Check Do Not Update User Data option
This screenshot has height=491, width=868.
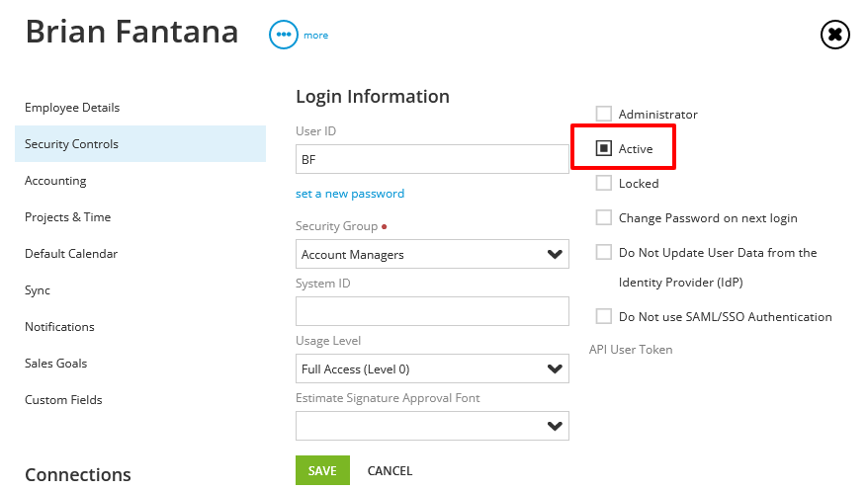603,252
